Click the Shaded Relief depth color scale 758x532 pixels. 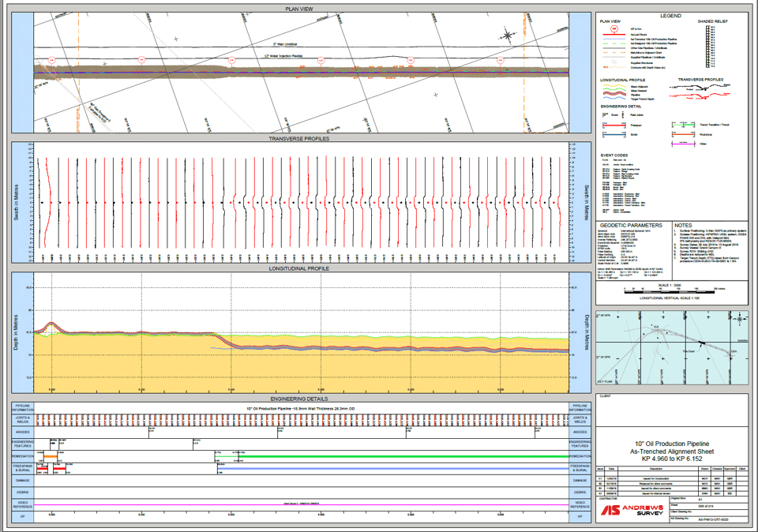click(x=708, y=44)
